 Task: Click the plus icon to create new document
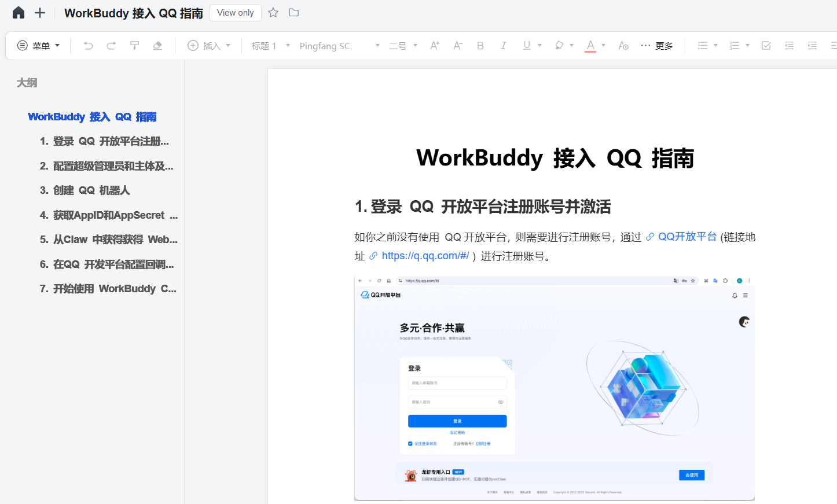coord(40,13)
